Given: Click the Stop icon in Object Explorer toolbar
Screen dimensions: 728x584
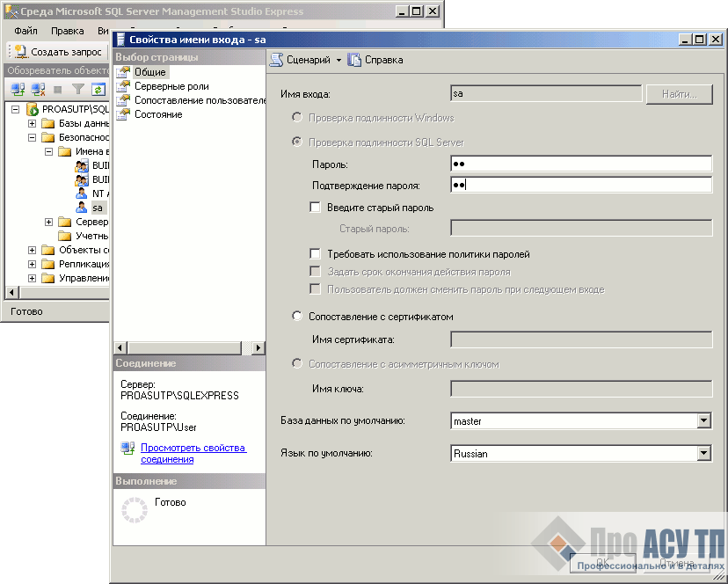Looking at the screenshot, I should pos(58,89).
